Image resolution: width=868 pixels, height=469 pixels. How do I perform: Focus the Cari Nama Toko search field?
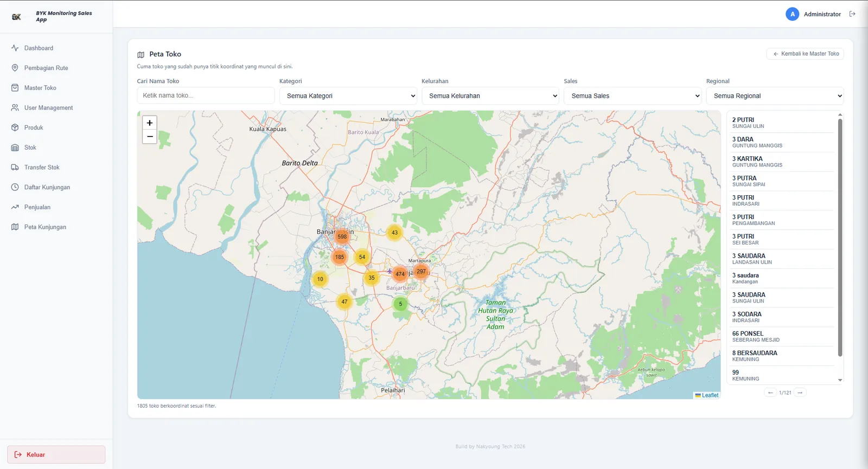[x=206, y=95]
